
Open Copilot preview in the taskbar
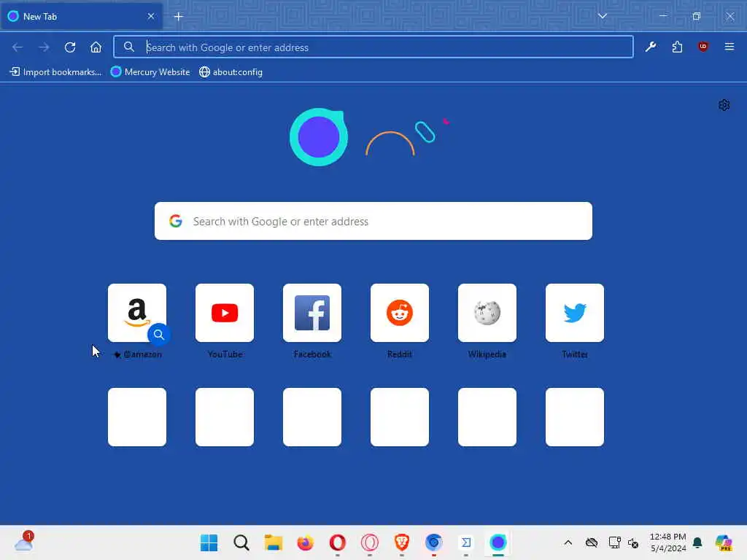(x=723, y=542)
